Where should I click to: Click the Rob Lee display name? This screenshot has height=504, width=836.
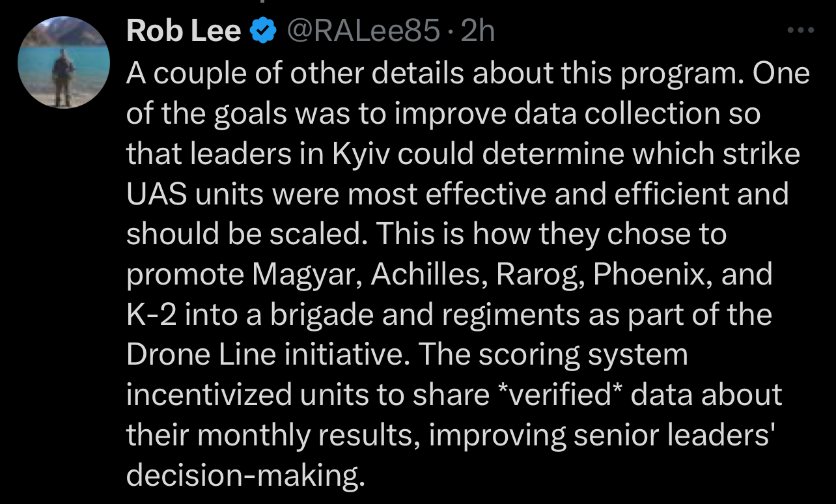pyautogui.click(x=184, y=31)
